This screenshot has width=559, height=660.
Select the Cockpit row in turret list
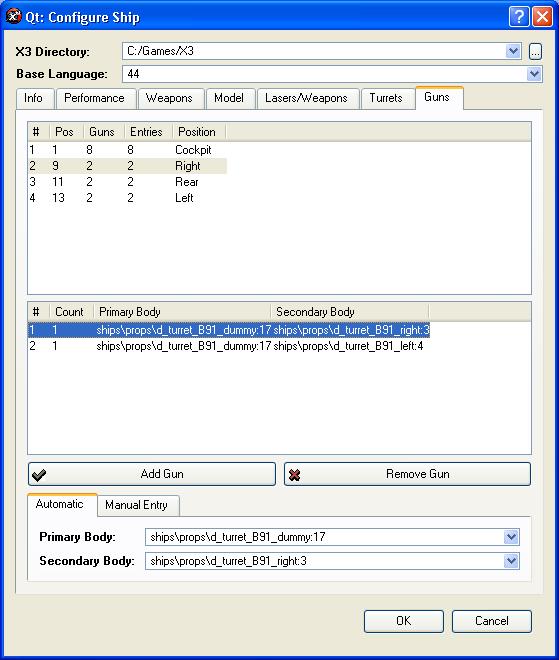pyautogui.click(x=127, y=150)
